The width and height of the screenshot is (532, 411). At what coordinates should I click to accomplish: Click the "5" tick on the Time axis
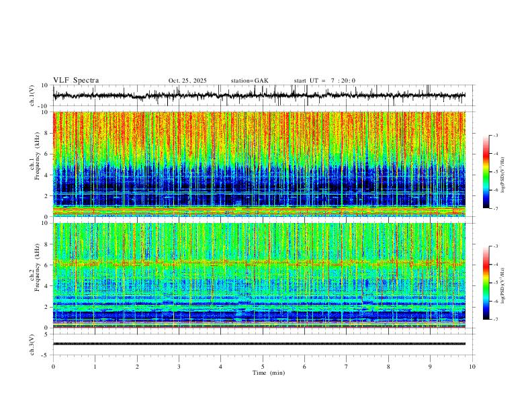tap(263, 367)
